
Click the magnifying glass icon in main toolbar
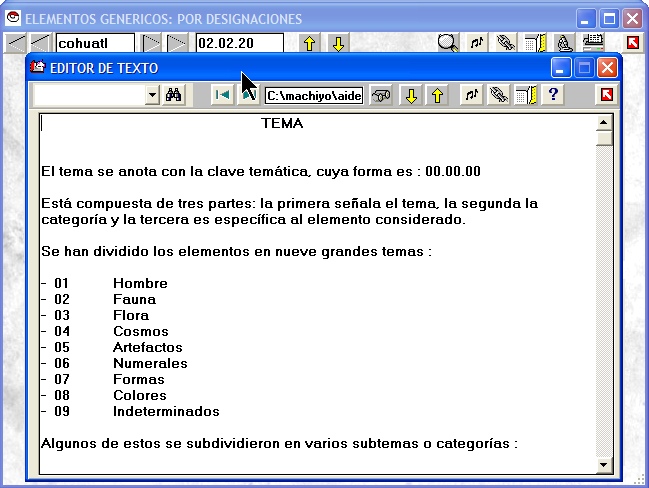pos(448,43)
